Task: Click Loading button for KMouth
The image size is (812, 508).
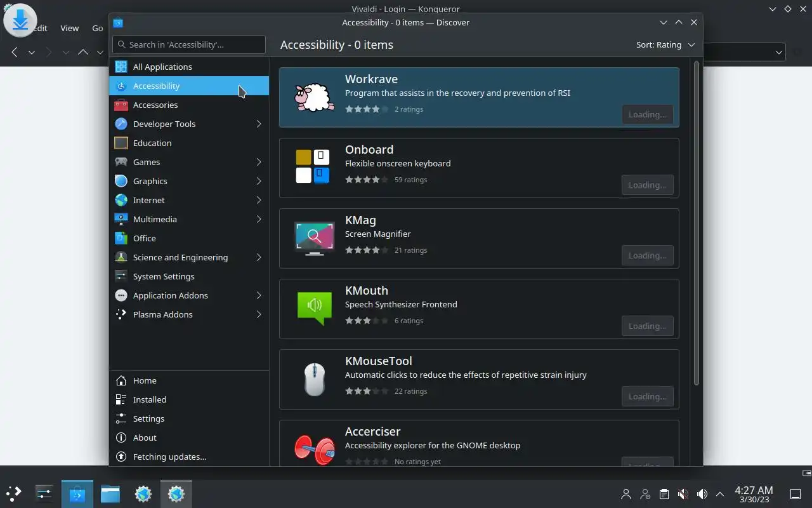Action: point(647,326)
